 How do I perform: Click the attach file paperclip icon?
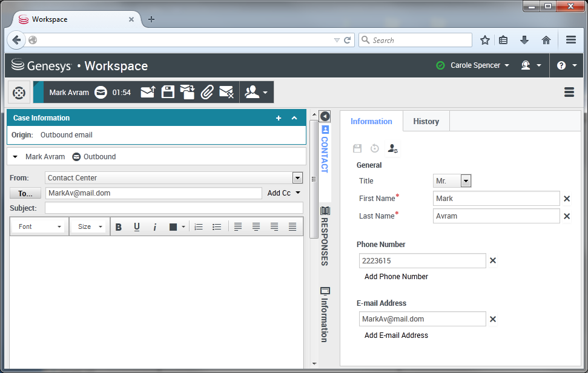click(207, 92)
